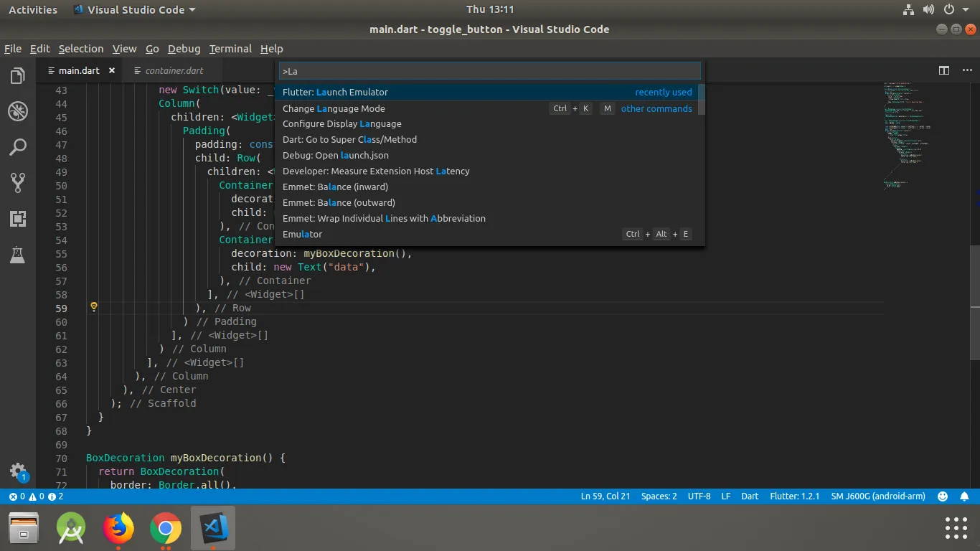980x551 pixels.
Task: Open the Terminal menu
Action: click(x=230, y=49)
